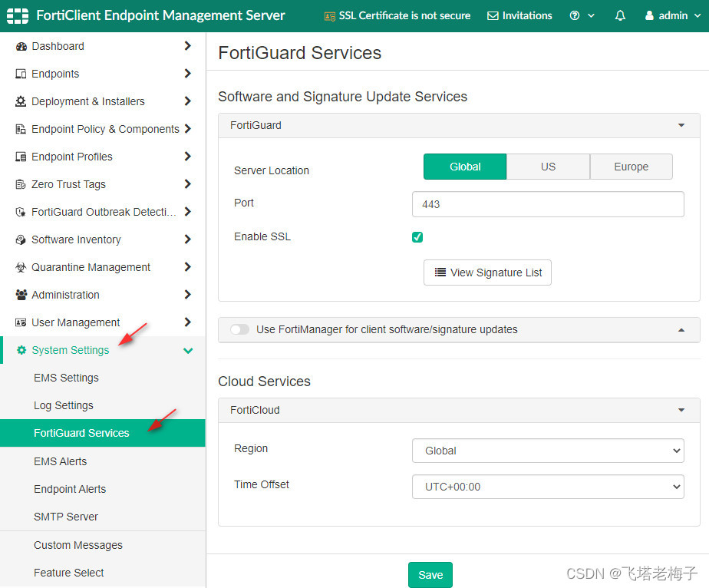Click the Endpoints devices icon

point(21,74)
